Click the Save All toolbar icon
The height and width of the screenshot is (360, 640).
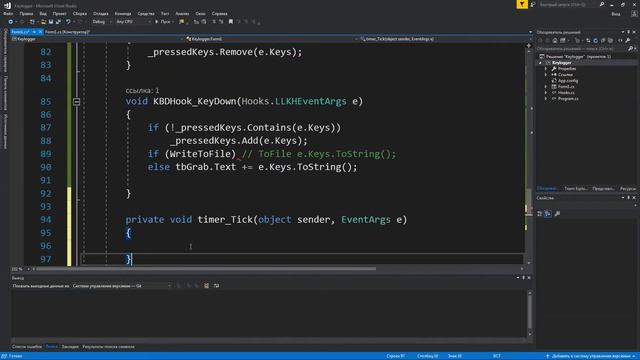(x=58, y=22)
